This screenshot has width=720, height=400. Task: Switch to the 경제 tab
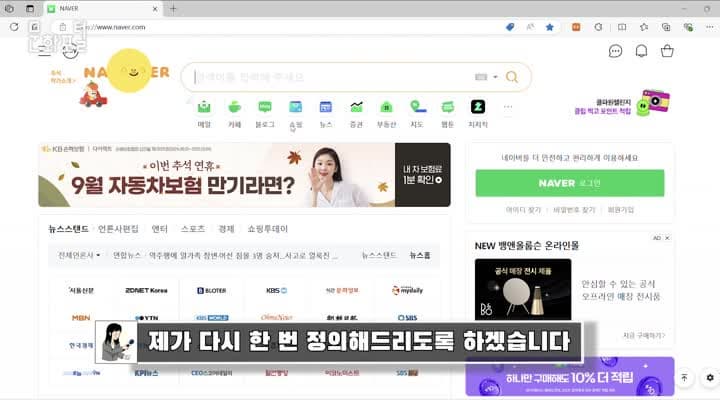pyautogui.click(x=226, y=229)
